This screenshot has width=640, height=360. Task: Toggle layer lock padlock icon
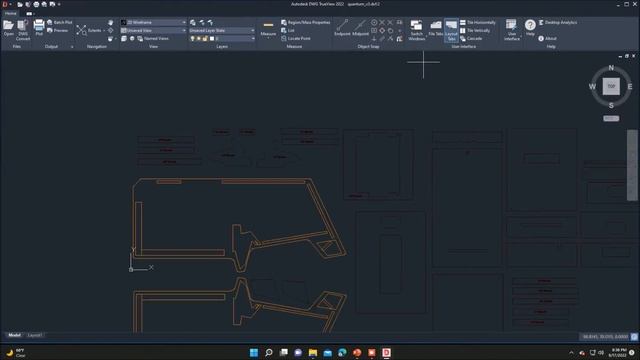pos(205,38)
